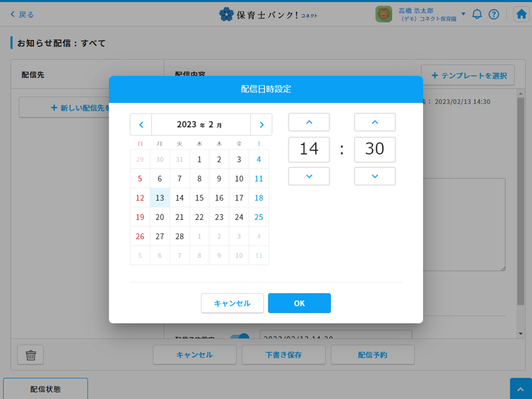Open the 配信状態 tab
532x399 pixels.
45,389
